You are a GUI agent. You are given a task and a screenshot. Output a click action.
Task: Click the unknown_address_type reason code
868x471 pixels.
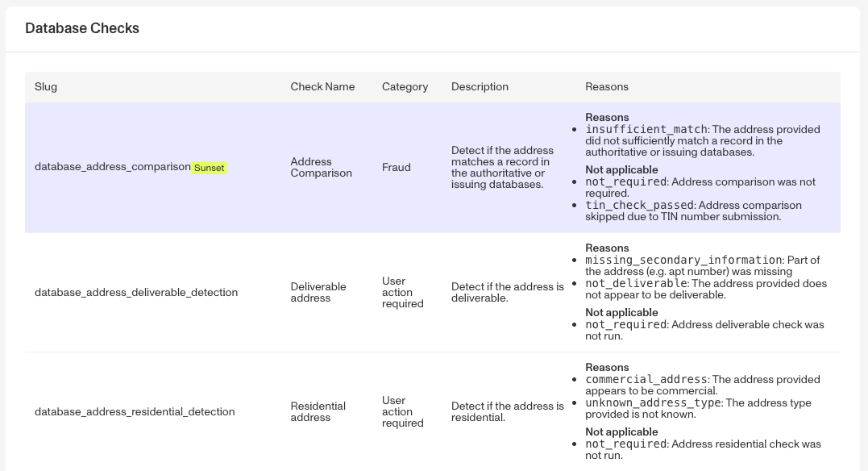click(653, 402)
